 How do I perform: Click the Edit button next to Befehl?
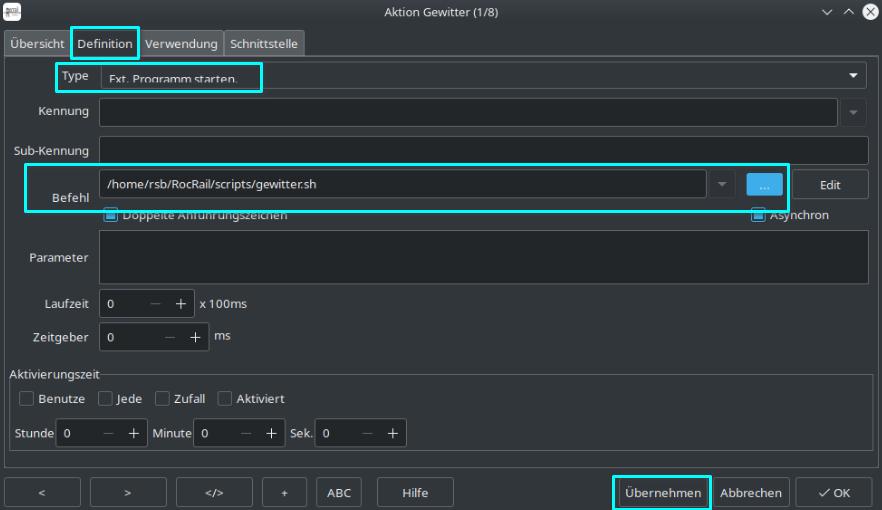click(830, 185)
